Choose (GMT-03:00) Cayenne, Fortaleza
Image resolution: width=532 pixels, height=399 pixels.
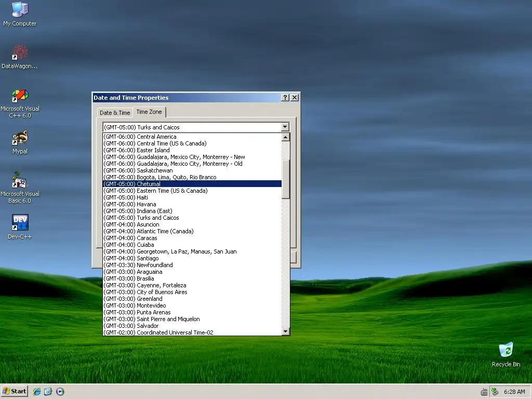pyautogui.click(x=192, y=285)
